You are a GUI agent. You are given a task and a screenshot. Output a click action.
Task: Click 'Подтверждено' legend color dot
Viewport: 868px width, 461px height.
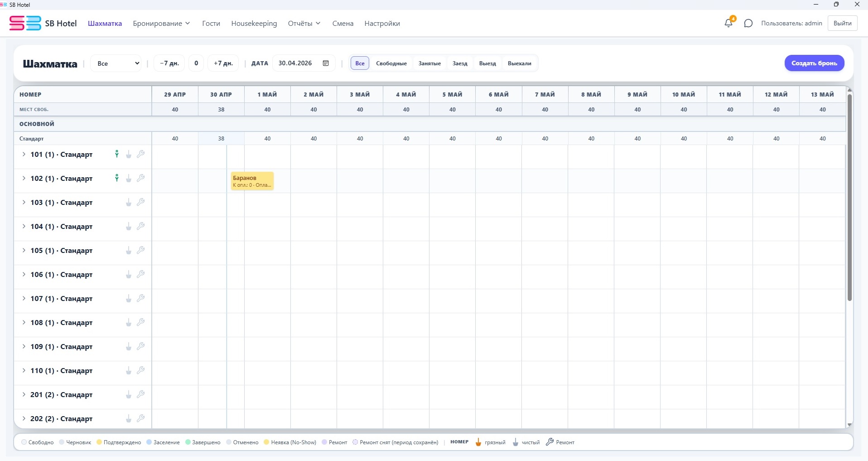99,442
